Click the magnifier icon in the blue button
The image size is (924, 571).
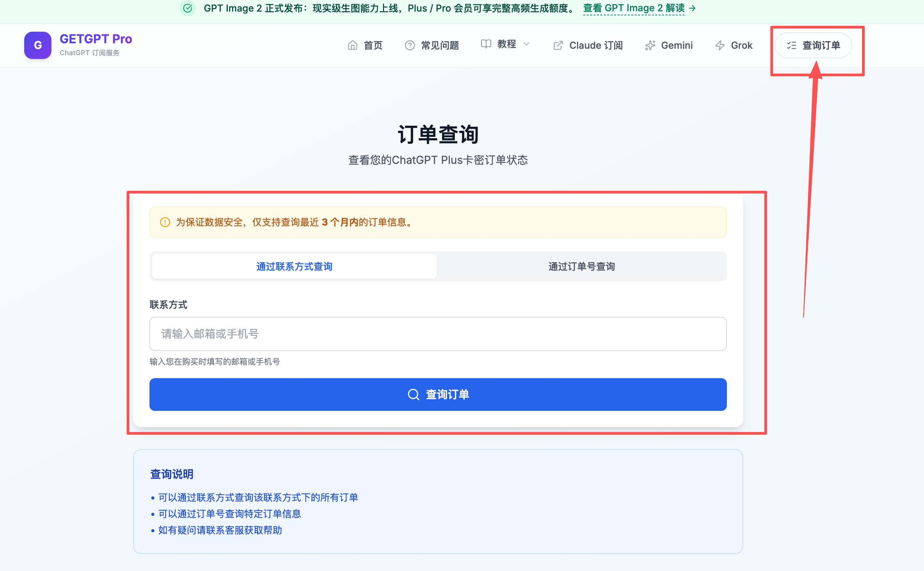click(414, 394)
